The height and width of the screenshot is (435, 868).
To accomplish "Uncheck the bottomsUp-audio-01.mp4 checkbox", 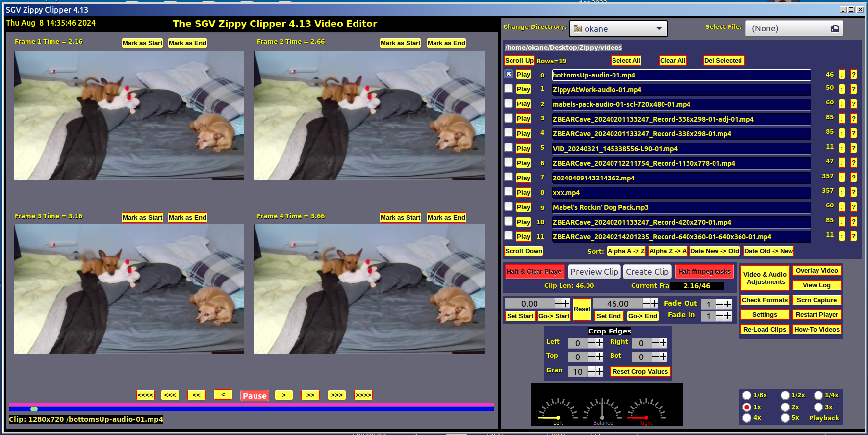I will 509,74.
